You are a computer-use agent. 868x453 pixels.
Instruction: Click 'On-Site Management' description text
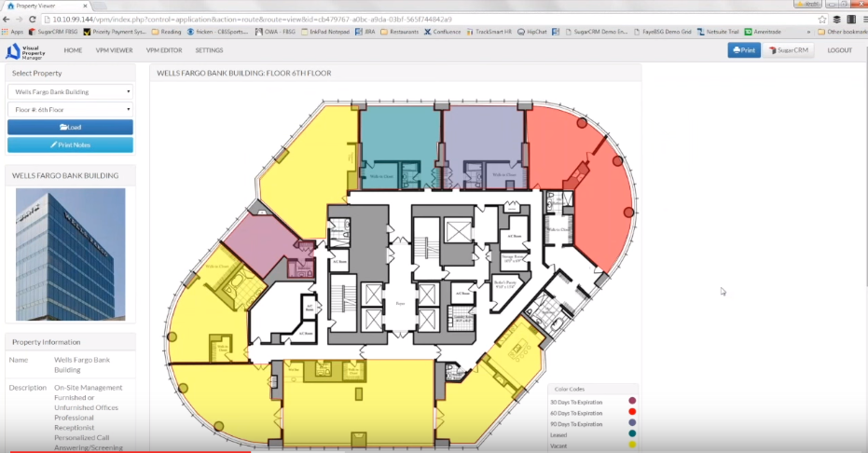tap(88, 387)
